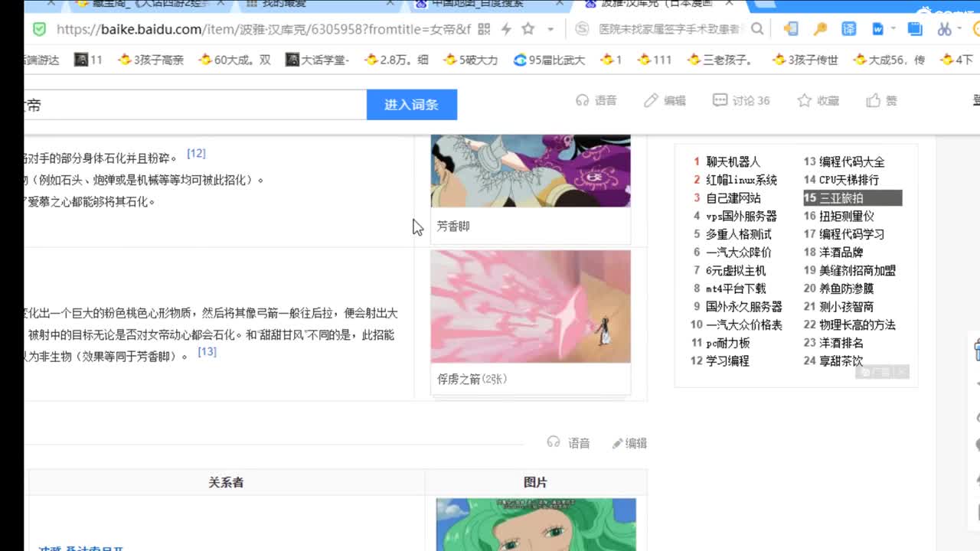Image resolution: width=980 pixels, height=551 pixels.
Task: Click the orange-blue extension icon after search
Action: (791, 29)
